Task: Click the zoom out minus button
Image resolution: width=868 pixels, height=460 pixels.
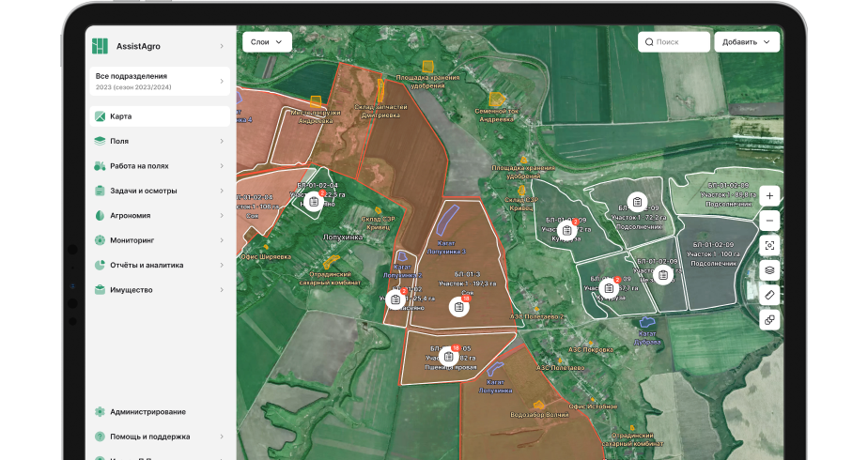Action: click(769, 221)
